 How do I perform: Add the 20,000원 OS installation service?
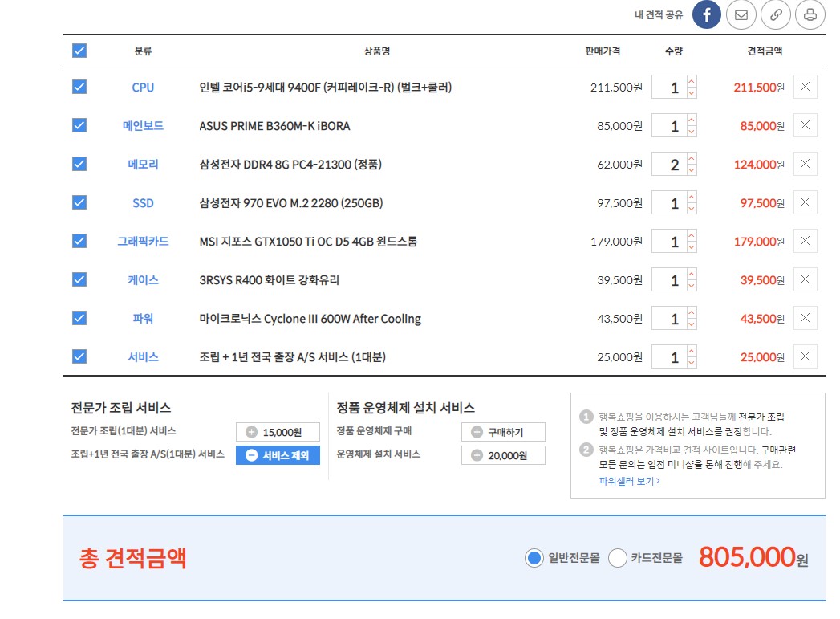503,455
